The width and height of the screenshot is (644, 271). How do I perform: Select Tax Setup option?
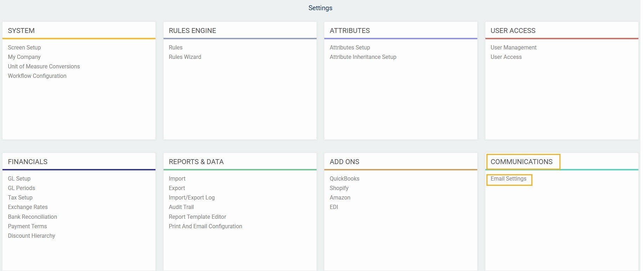[20, 197]
